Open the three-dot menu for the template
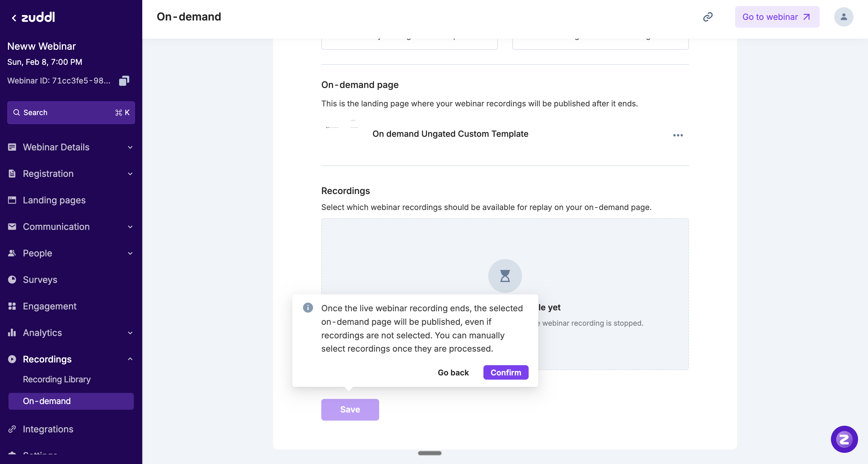This screenshot has height=464, width=868. tap(678, 135)
